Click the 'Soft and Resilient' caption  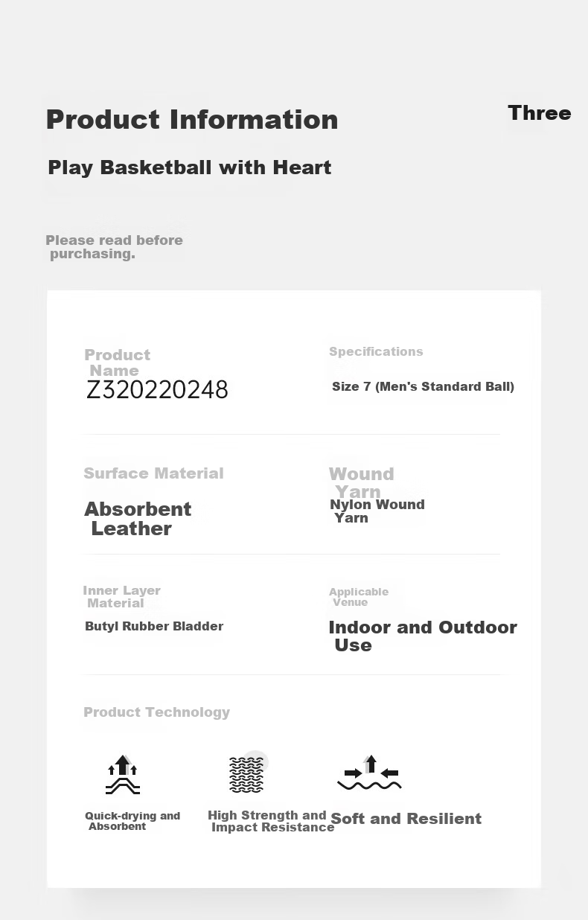[x=406, y=819]
